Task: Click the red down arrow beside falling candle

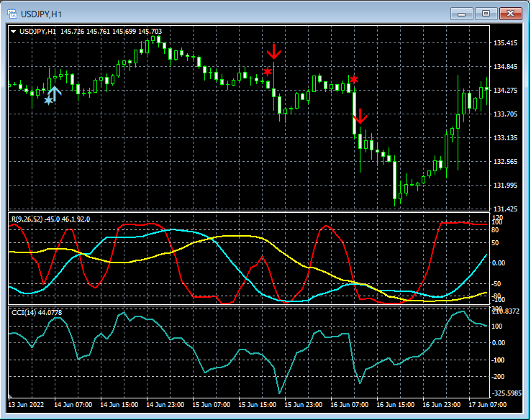Action: tap(361, 116)
